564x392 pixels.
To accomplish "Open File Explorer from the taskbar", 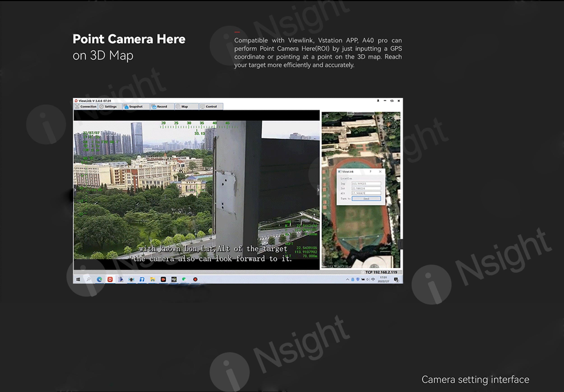I will 153,279.
